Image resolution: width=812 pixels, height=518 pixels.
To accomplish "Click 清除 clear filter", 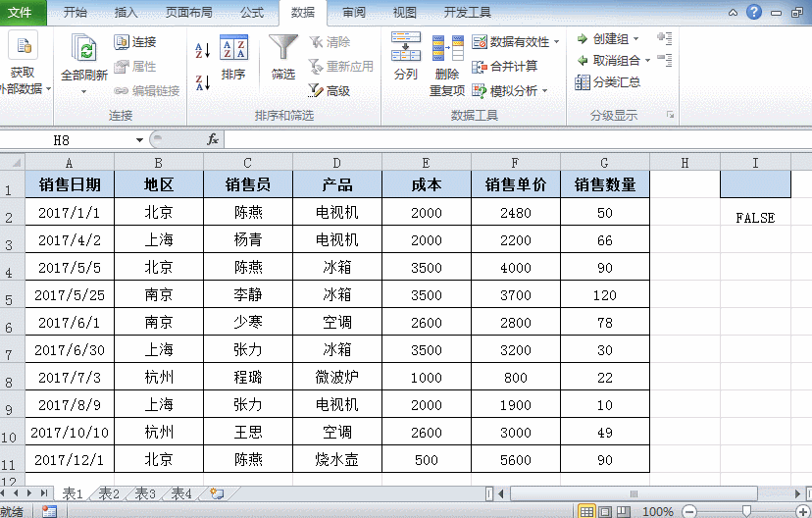I will (x=330, y=42).
